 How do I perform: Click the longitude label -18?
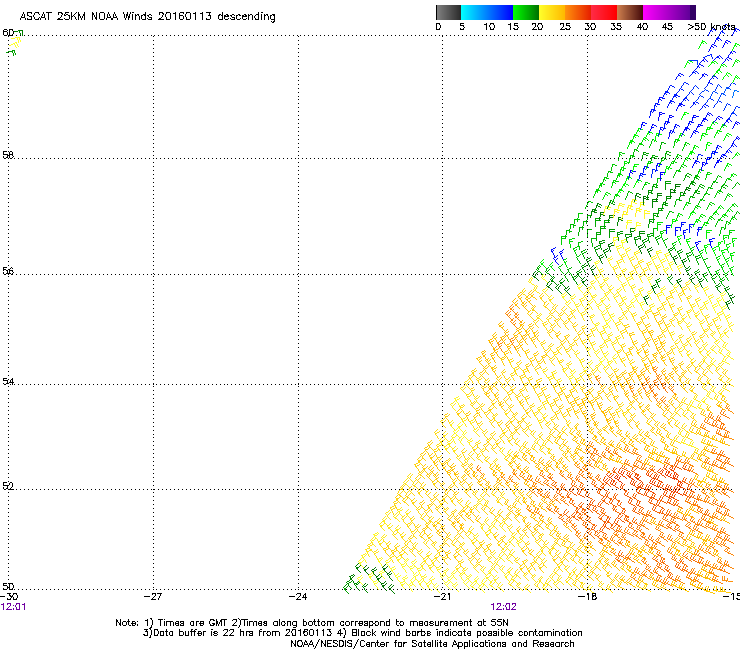(x=587, y=597)
